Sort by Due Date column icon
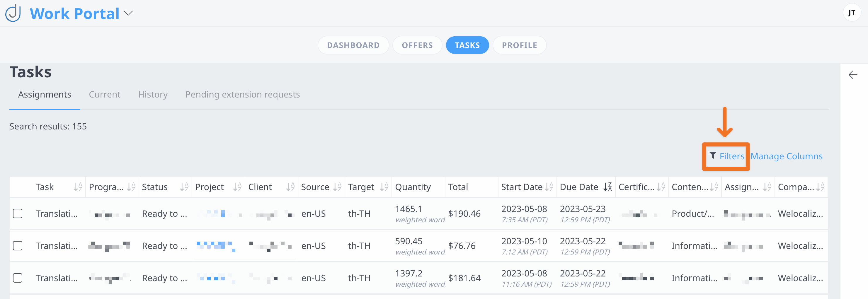The width and height of the screenshot is (868, 299). (x=607, y=187)
